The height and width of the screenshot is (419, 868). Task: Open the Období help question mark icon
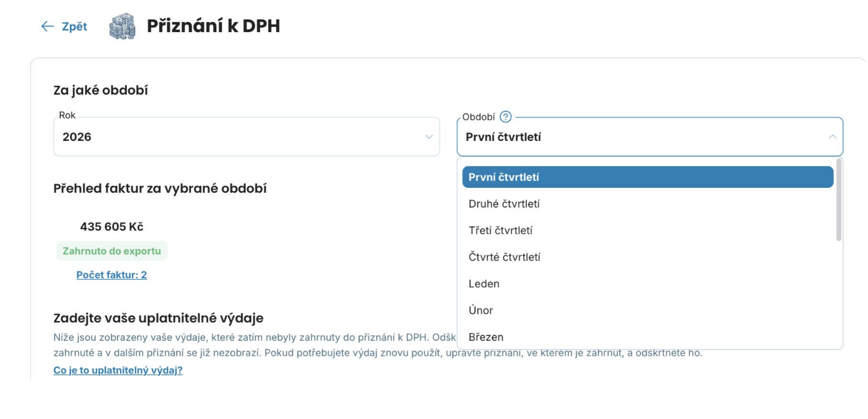point(505,116)
